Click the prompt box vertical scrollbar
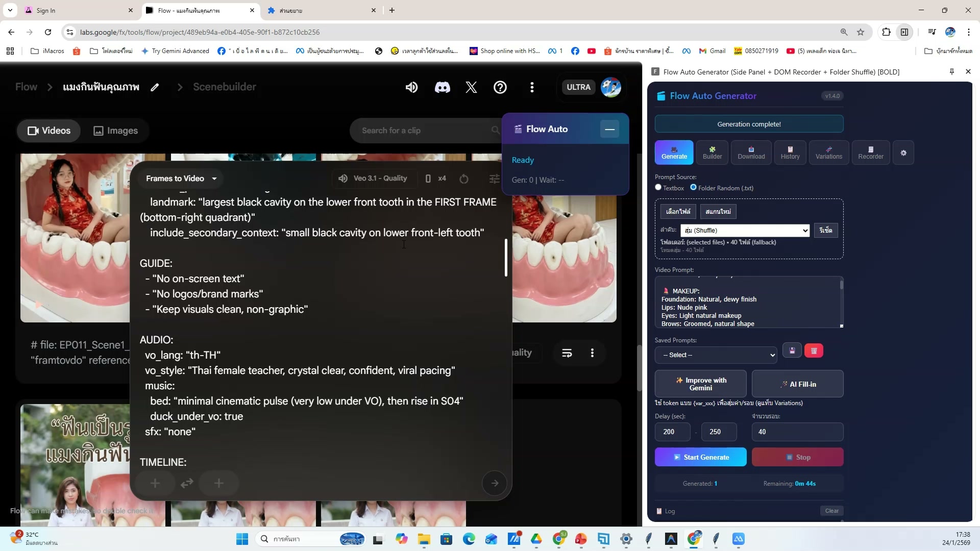This screenshot has width=980, height=551. [506, 258]
